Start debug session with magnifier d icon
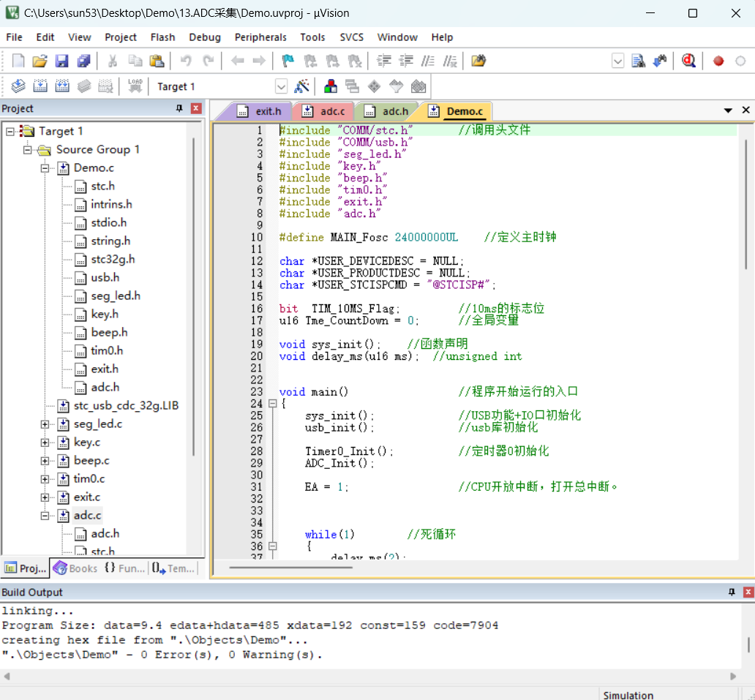Image resolution: width=755 pixels, height=700 pixels. pyautogui.click(x=688, y=61)
